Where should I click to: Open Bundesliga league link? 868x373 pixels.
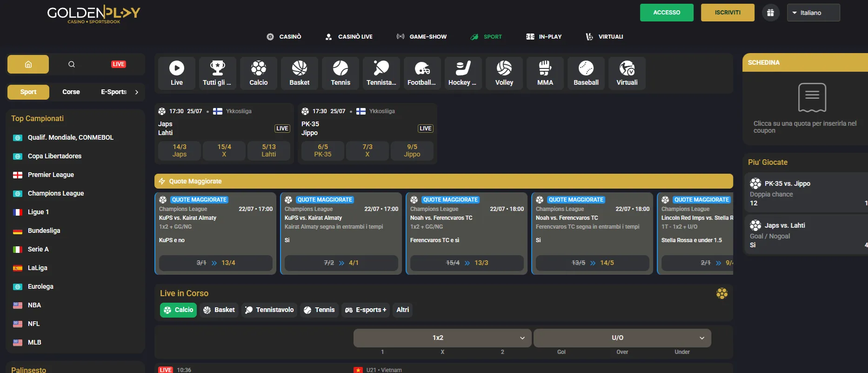point(44,231)
